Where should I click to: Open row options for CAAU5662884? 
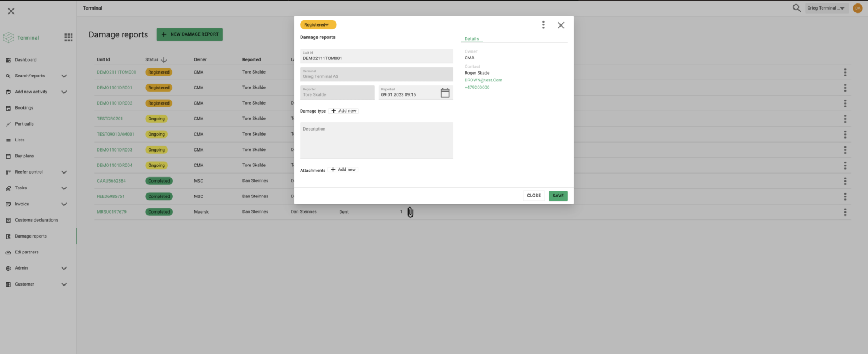click(x=845, y=181)
